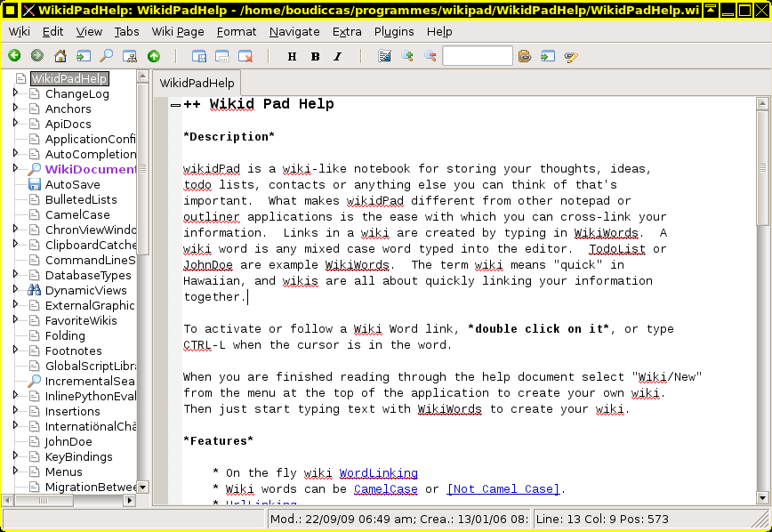Follow the WordLinking link
Image resolution: width=772 pixels, height=532 pixels.
point(379,473)
